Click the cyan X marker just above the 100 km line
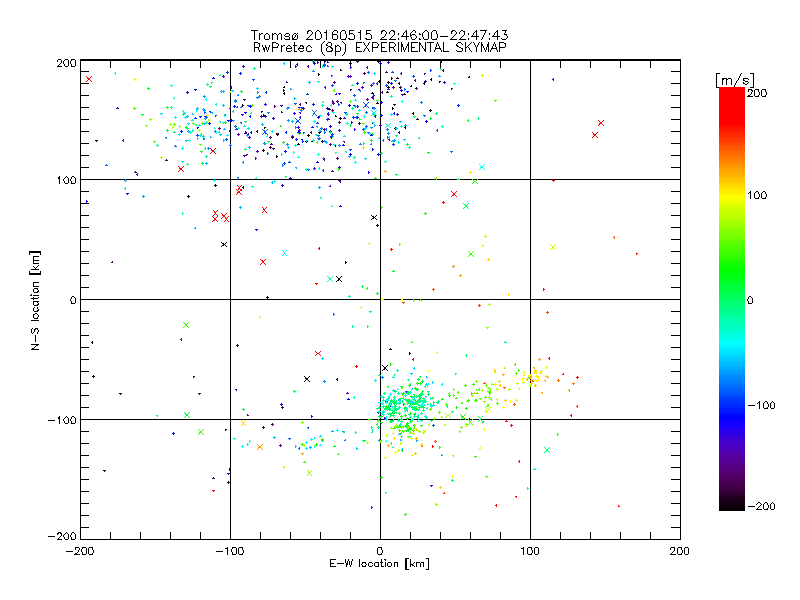Viewport: 800px width, 600px height. click(x=482, y=167)
